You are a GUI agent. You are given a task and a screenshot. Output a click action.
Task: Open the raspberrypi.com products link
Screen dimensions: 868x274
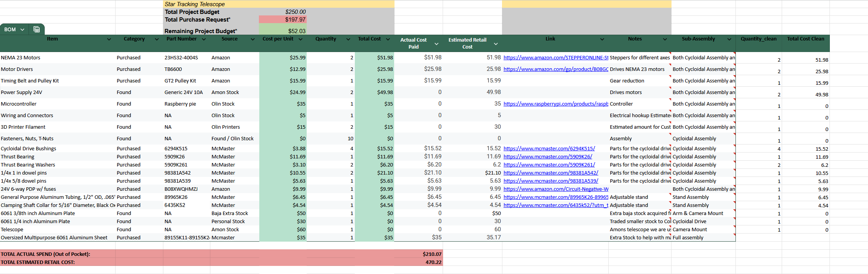point(556,104)
